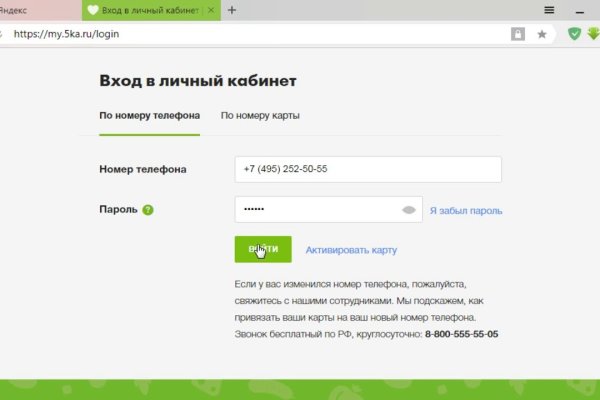Open the green shield extension icon
This screenshot has height=400, width=600.
[574, 33]
